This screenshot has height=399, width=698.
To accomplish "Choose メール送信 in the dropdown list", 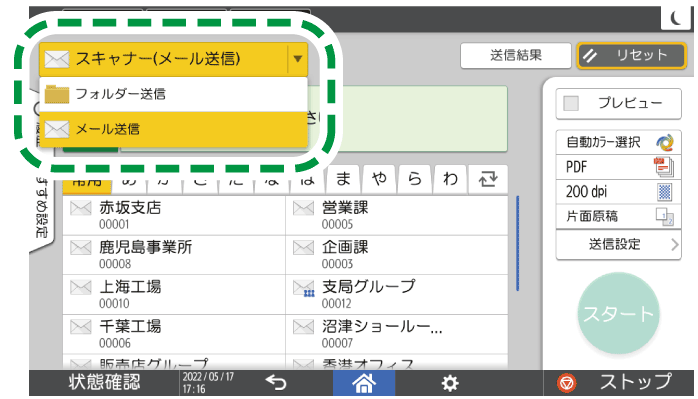I will tap(174, 130).
